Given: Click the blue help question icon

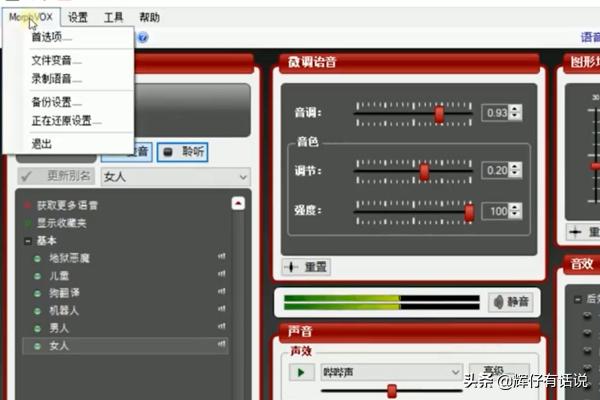Looking at the screenshot, I should coord(142,38).
